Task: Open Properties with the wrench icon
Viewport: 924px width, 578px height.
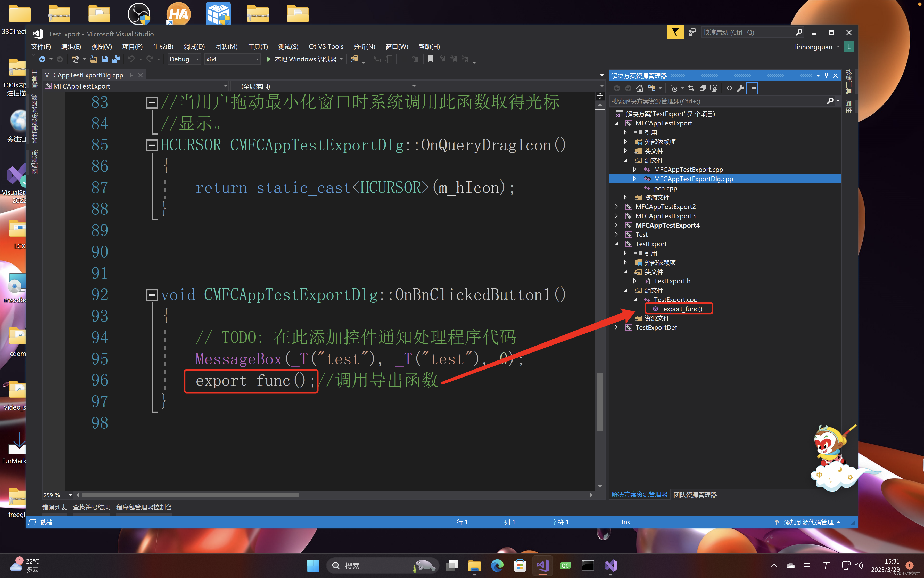Action: tap(741, 88)
